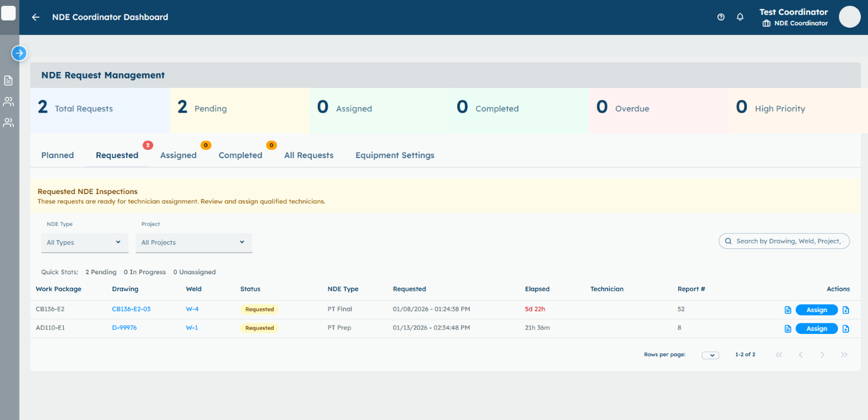Click Test Coordinator user name
The image size is (868, 420).
pyautogui.click(x=793, y=12)
